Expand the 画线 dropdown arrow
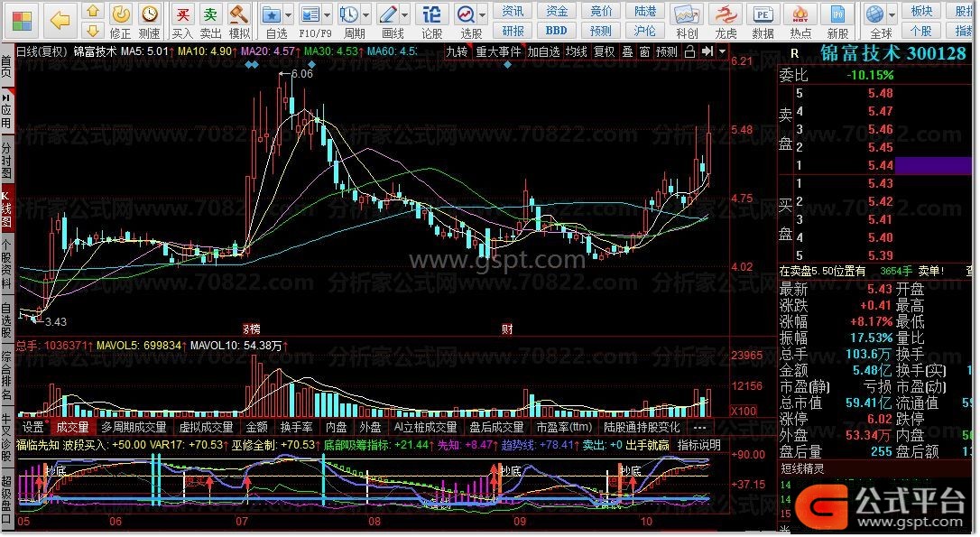The image size is (980, 537). (404, 14)
